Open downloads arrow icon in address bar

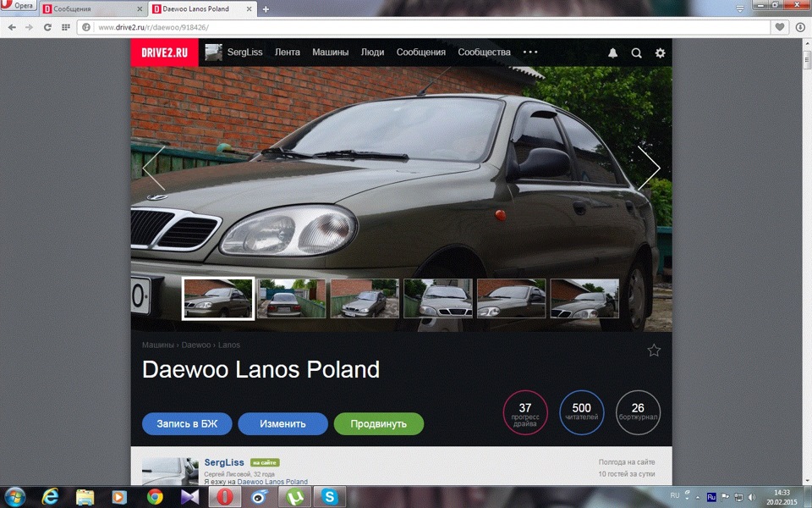(800, 27)
